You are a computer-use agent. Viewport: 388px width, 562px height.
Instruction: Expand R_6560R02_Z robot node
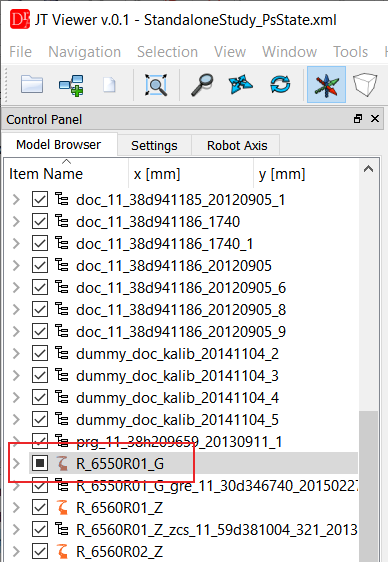click(x=16, y=551)
